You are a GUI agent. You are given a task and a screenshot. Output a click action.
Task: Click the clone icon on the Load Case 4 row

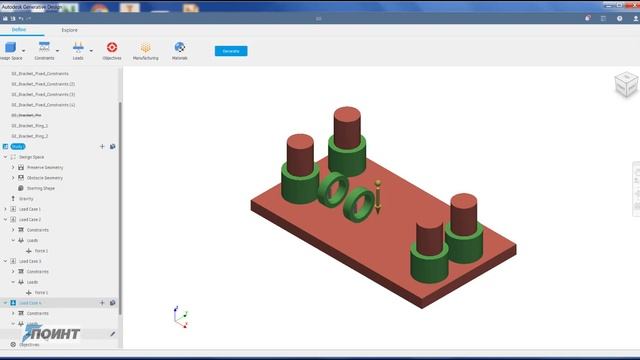tap(113, 303)
